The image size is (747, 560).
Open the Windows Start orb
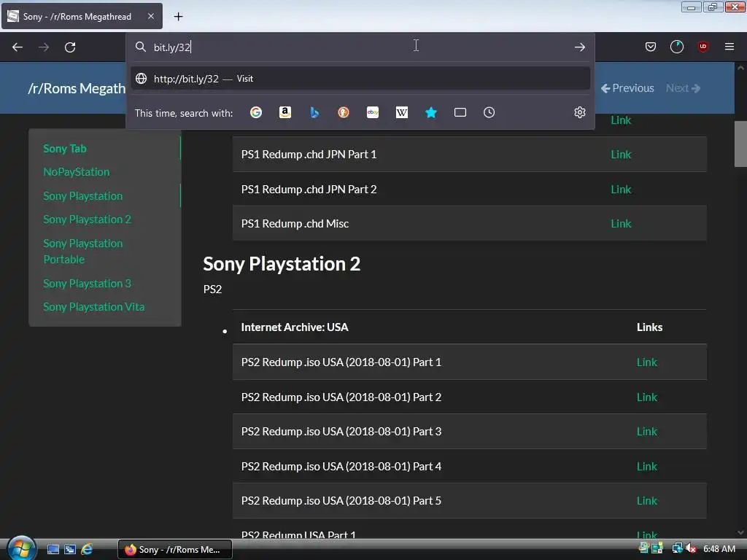pyautogui.click(x=21, y=548)
